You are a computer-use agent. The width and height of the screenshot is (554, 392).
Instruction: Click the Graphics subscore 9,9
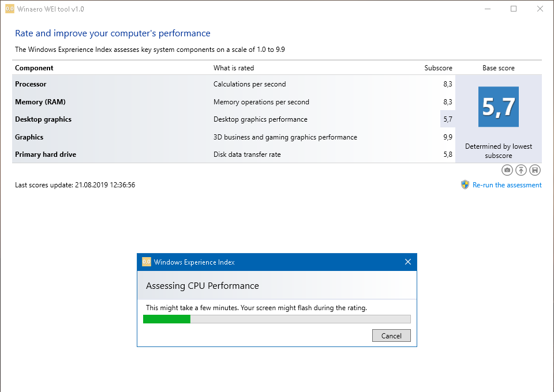[448, 137]
